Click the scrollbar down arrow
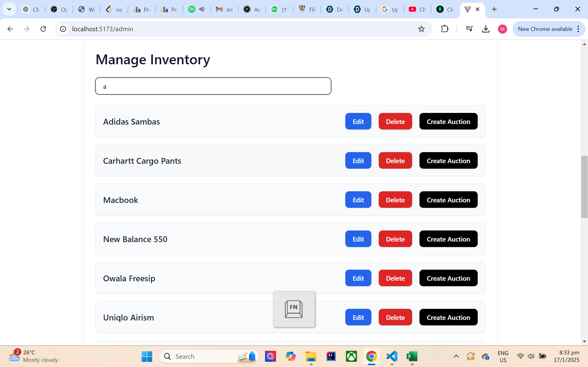This screenshot has width=588, height=367. (584, 342)
